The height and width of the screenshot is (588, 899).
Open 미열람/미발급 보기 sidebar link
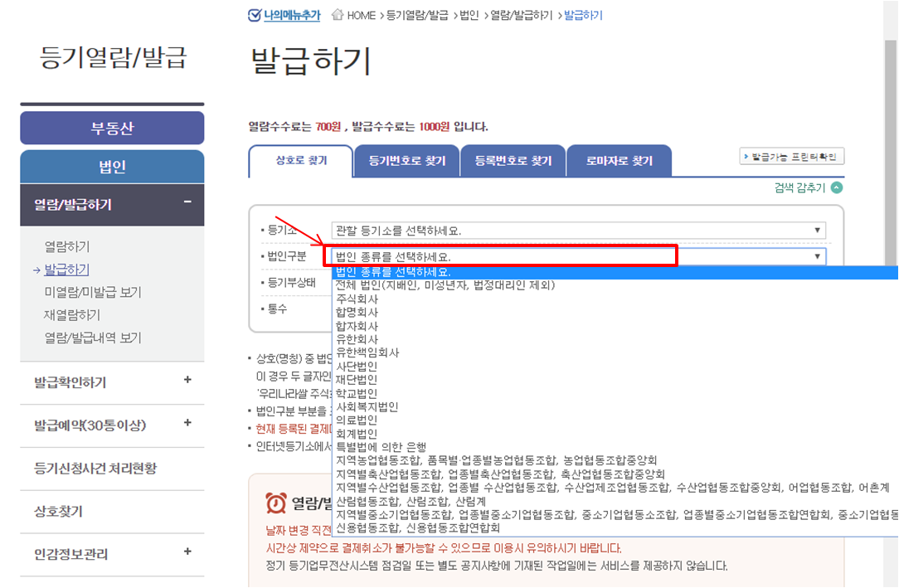pyautogui.click(x=93, y=292)
